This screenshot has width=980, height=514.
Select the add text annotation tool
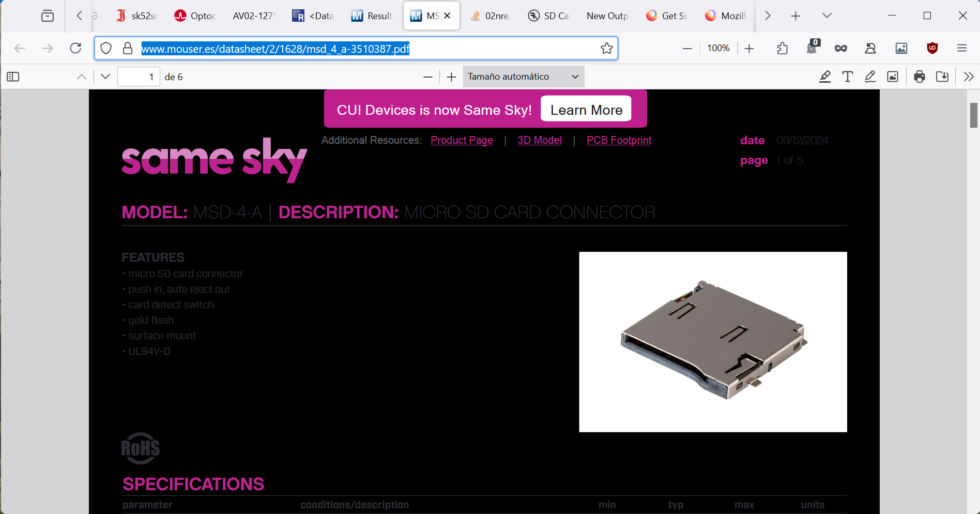(x=848, y=77)
